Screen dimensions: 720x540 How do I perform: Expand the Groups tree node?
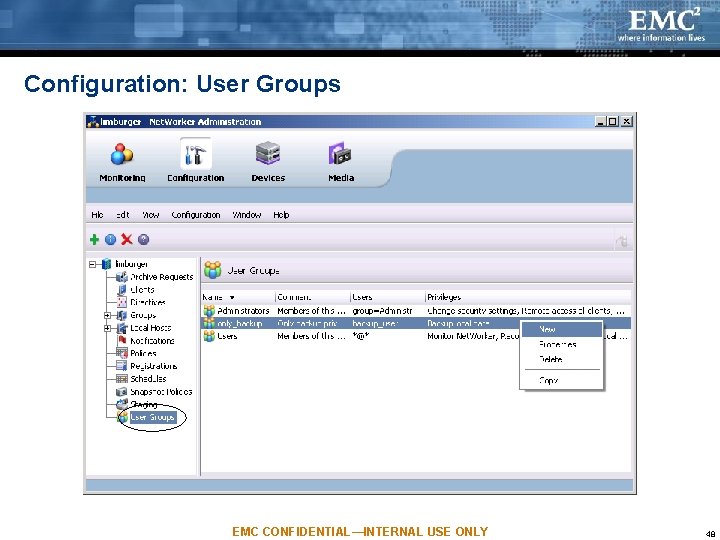click(107, 315)
